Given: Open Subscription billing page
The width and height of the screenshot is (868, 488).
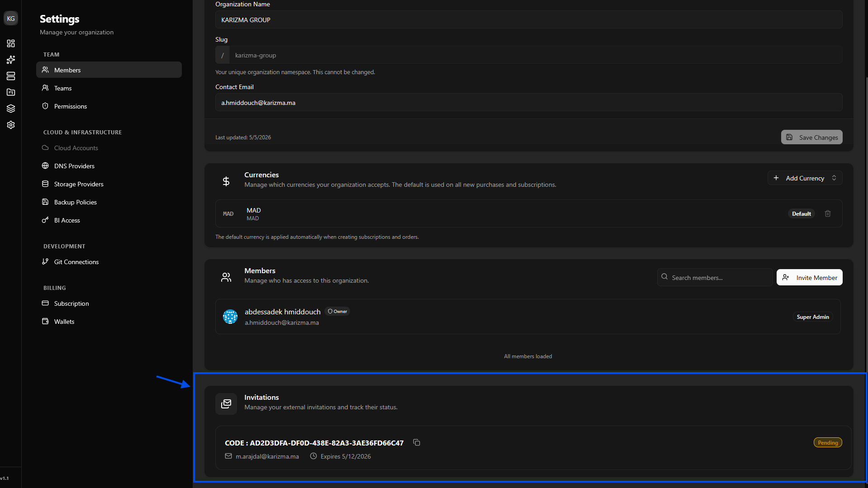Looking at the screenshot, I should tap(109, 303).
